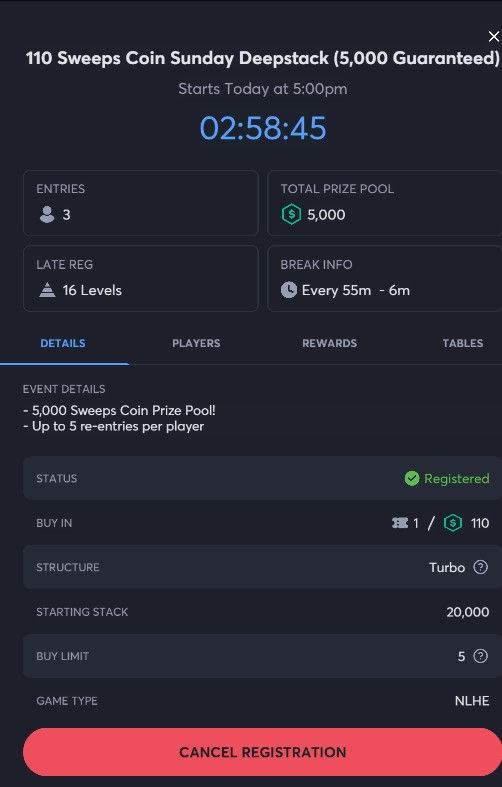Select the Details tab
The width and height of the screenshot is (502, 787).
[x=63, y=343]
